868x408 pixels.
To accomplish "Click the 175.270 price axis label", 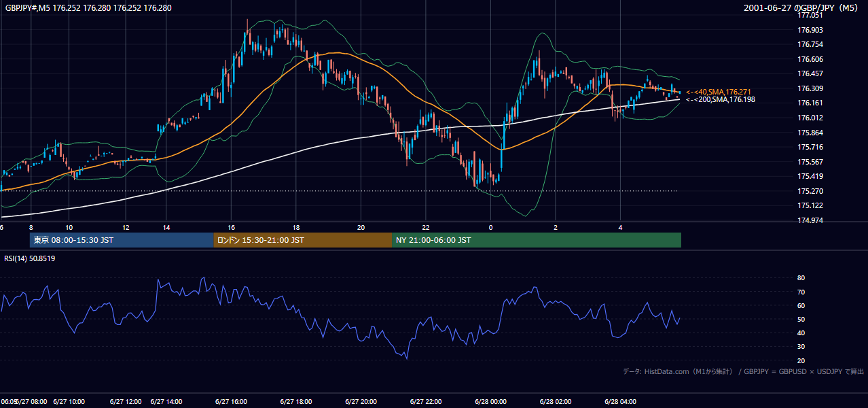I will 810,191.
